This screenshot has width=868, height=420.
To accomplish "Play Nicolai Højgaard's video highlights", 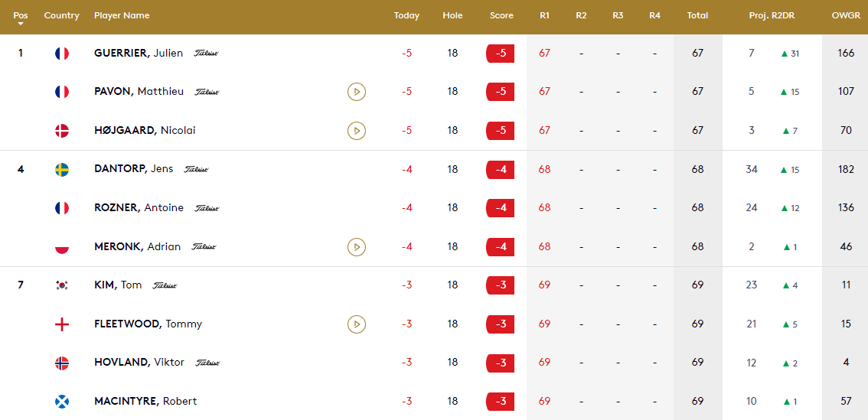I will 356,131.
